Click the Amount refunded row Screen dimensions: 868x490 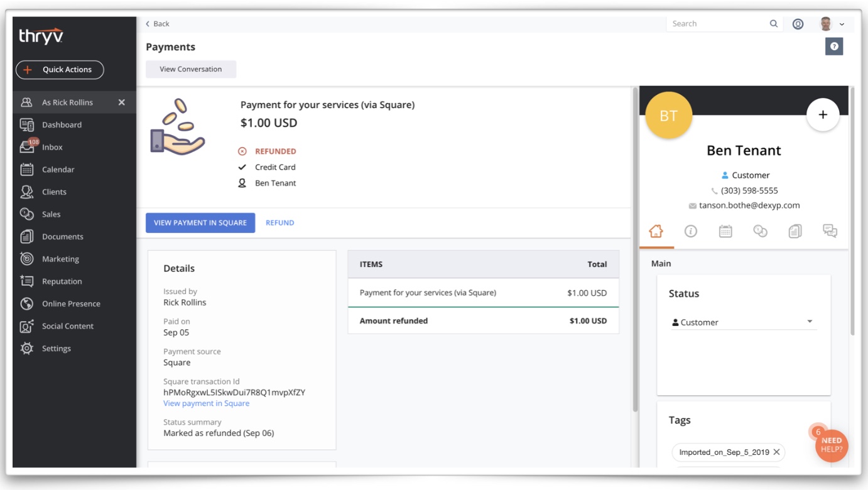point(483,321)
